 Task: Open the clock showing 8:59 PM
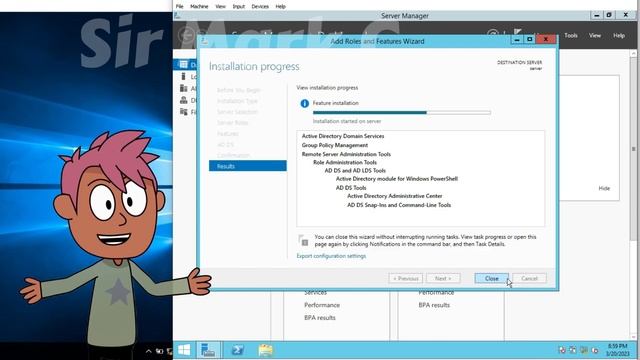click(x=617, y=350)
